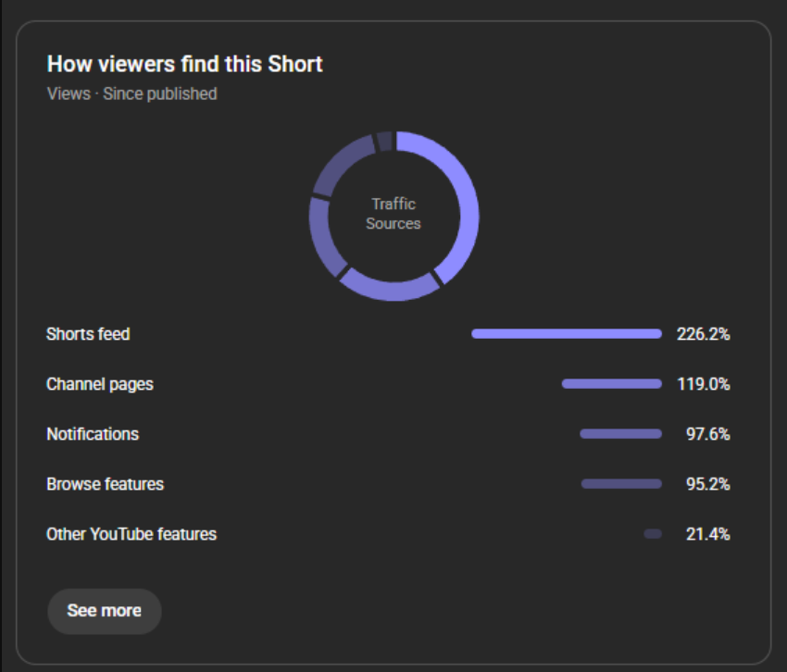The height and width of the screenshot is (672, 787).
Task: Click the 21.4% value
Action: coord(708,534)
